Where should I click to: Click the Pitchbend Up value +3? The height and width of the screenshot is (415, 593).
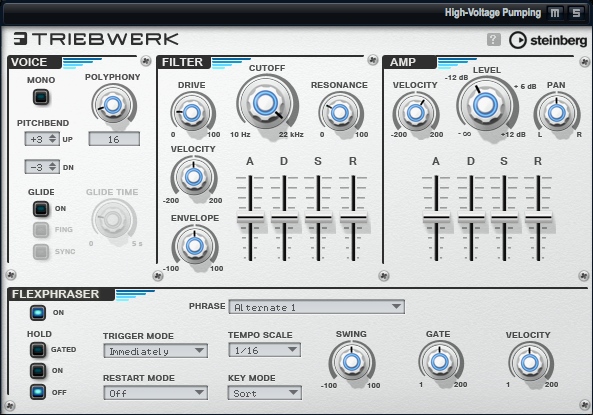(37, 139)
